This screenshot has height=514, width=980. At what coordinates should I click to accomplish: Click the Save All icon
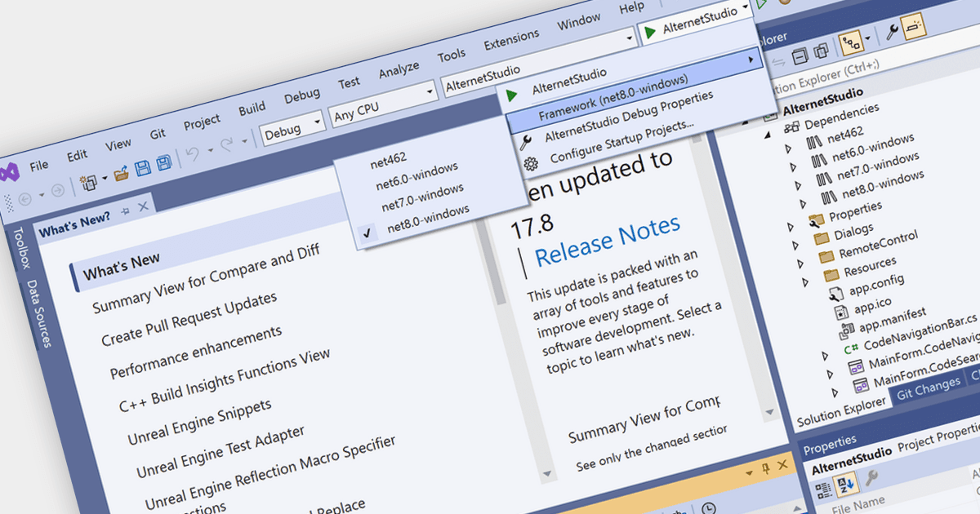[163, 162]
